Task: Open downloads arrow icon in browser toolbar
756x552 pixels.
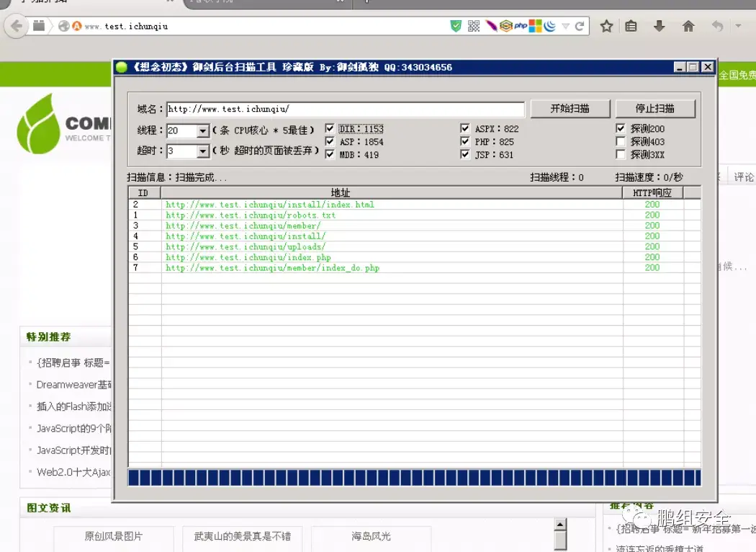Action: pyautogui.click(x=659, y=26)
